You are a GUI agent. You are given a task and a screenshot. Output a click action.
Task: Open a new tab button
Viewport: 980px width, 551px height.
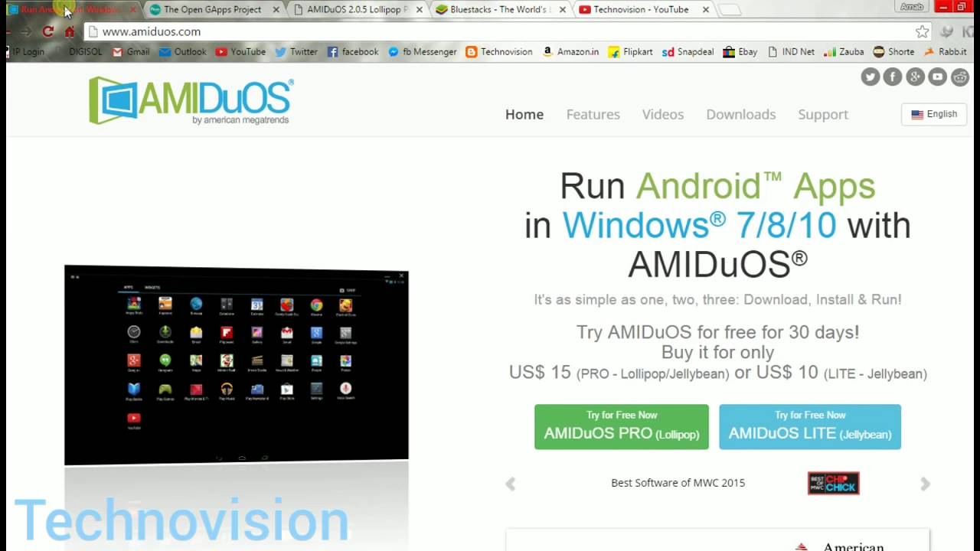point(730,9)
